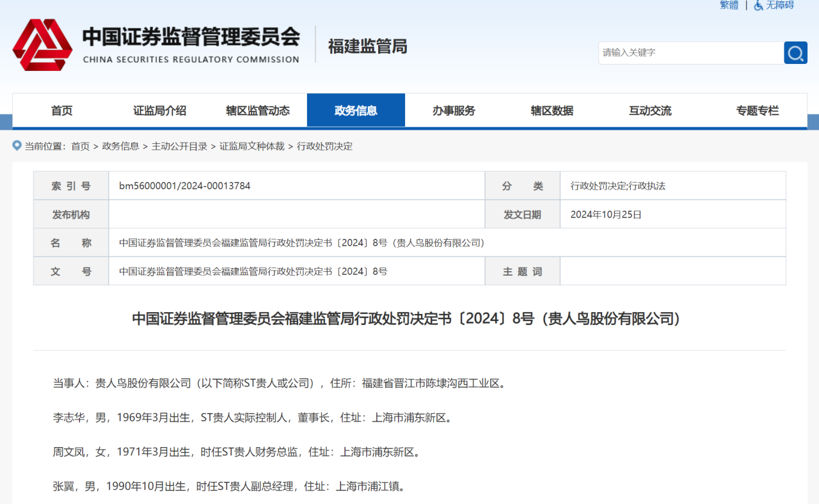The width and height of the screenshot is (819, 504).
Task: Go to 主动公开目录 in breadcrumb
Action: pos(179,146)
